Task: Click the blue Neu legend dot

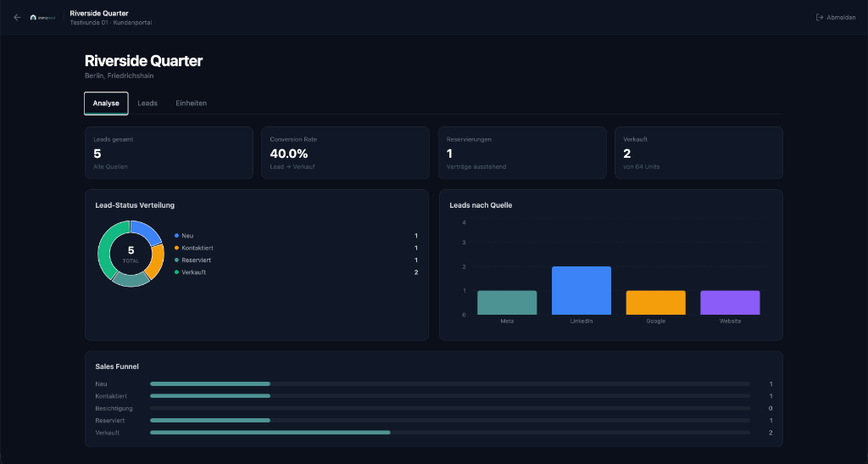Action: tap(176, 236)
